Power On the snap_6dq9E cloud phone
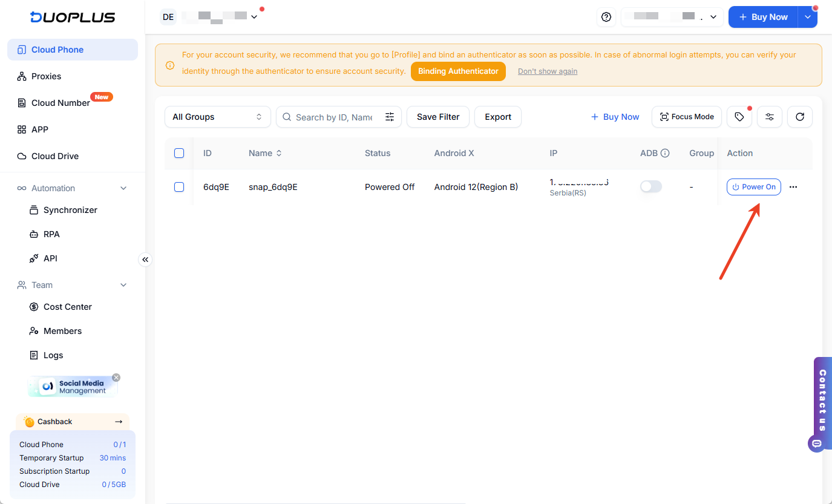832x504 pixels. point(753,187)
